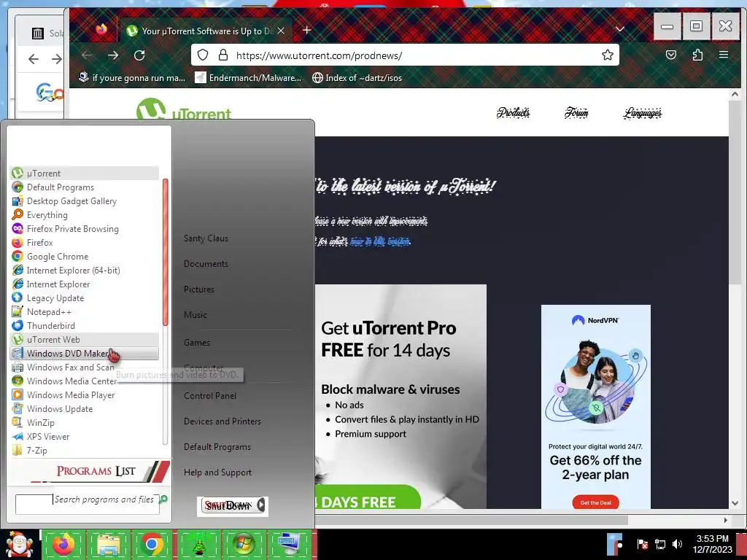Click Get the Deal NordVPN button
Viewport: 747px width, 560px height.
[595, 502]
